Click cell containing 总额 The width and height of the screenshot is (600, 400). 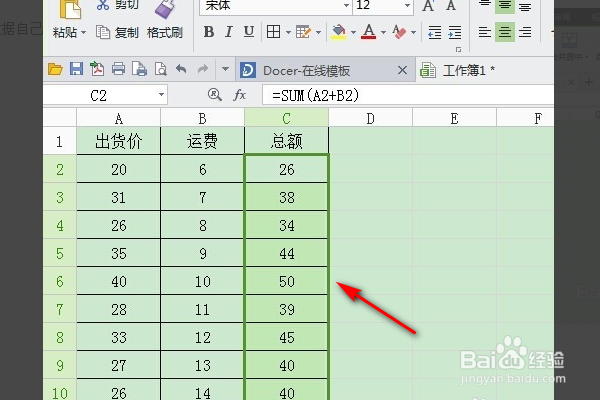[286, 141]
